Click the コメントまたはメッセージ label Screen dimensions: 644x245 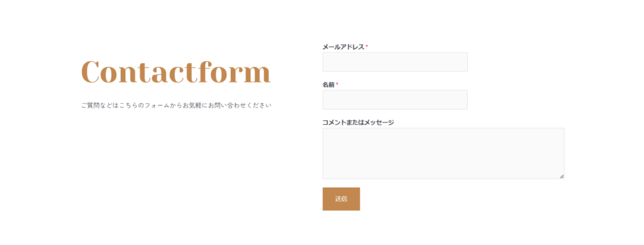coord(358,122)
